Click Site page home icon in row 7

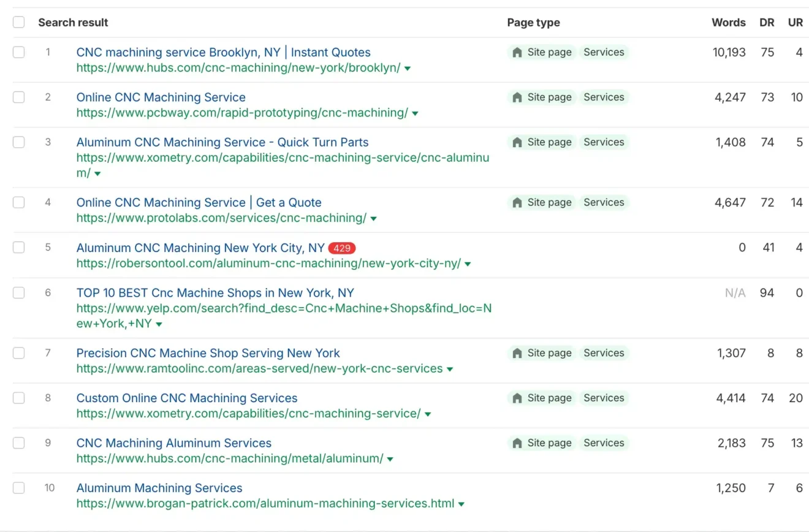pos(517,353)
